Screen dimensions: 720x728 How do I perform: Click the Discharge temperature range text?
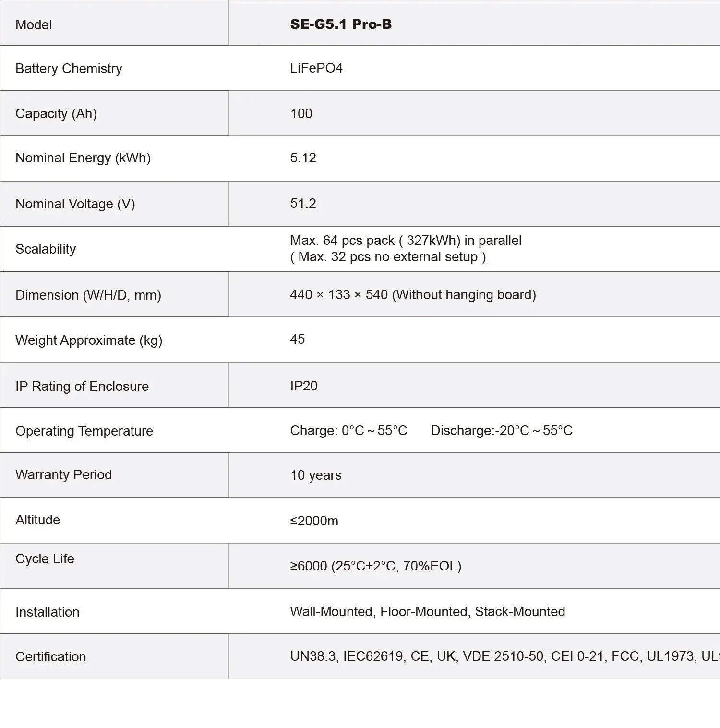tap(502, 431)
